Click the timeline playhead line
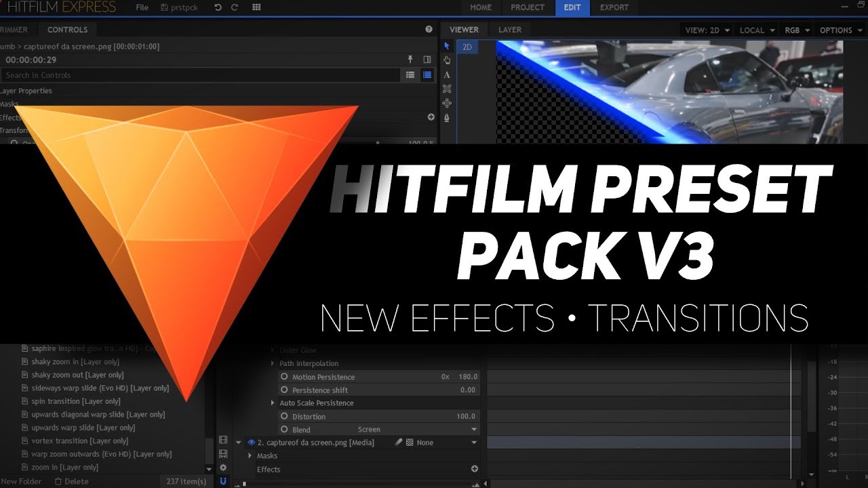 791,410
